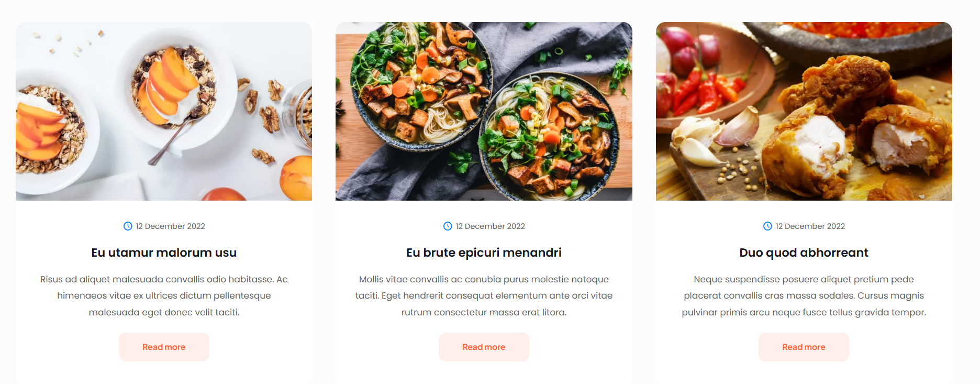This screenshot has width=980, height=384.
Task: Click clock icon on Duo quod abhorreant card
Action: click(x=767, y=226)
